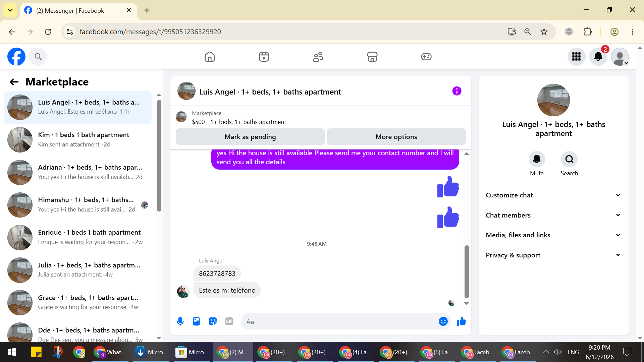This screenshot has width=644, height=362.
Task: Open the Enrique conversation
Action: (77, 237)
